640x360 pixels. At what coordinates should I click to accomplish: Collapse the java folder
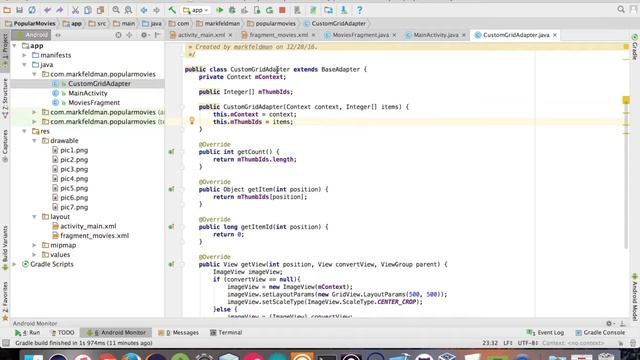(24, 64)
